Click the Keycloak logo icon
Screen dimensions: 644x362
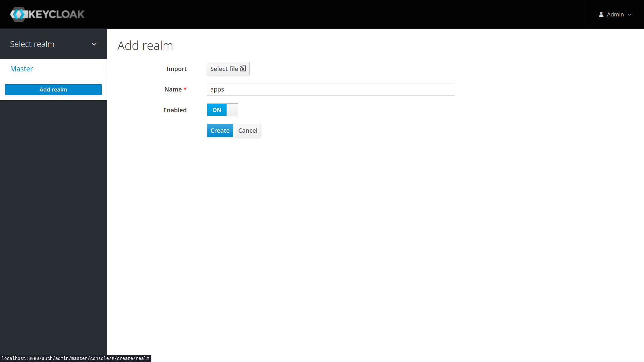coord(18,14)
